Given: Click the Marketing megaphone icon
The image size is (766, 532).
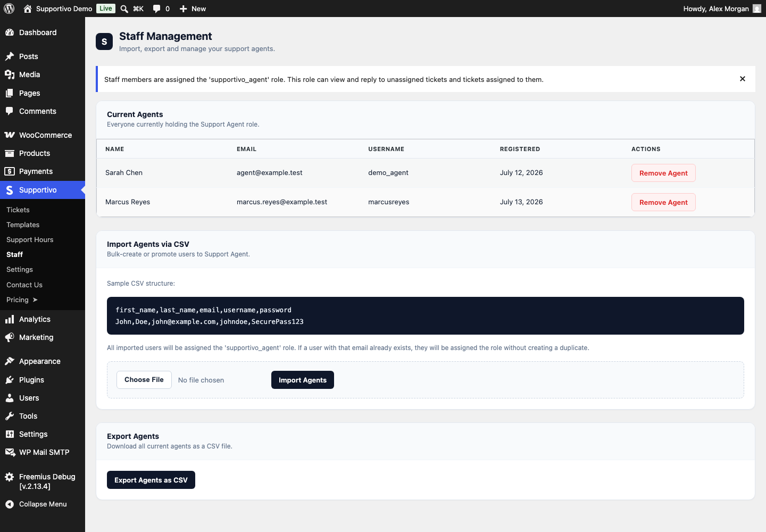Looking at the screenshot, I should click(x=10, y=337).
